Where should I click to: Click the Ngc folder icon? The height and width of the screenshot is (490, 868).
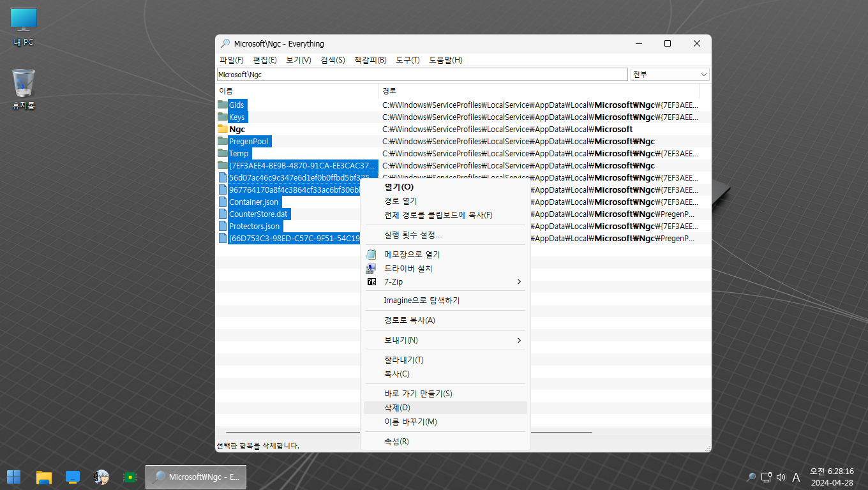pos(223,129)
